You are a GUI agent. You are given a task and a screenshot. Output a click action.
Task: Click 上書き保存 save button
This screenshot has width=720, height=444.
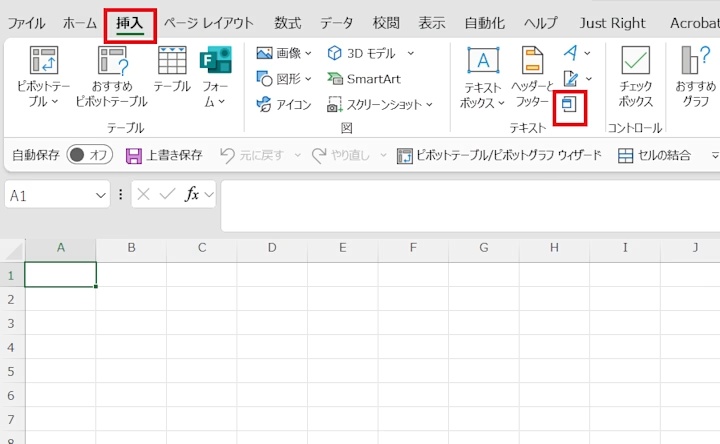164,155
